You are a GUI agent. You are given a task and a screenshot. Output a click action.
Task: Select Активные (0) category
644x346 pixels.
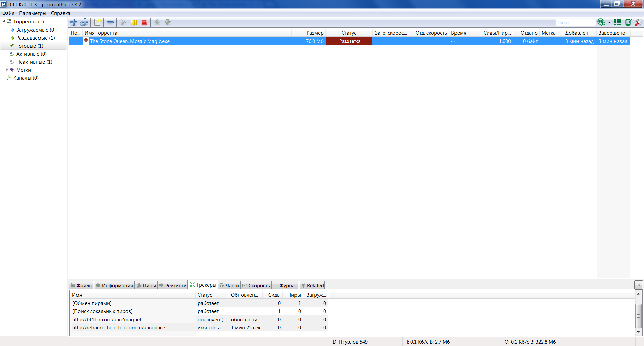click(x=32, y=54)
